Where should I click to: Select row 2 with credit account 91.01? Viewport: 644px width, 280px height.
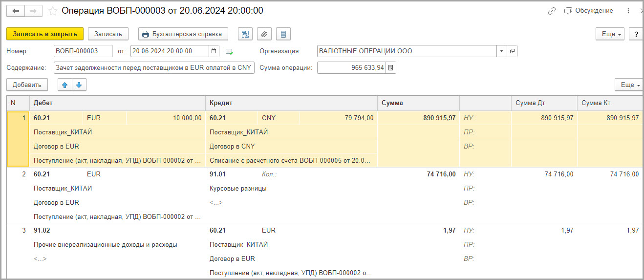(324, 195)
